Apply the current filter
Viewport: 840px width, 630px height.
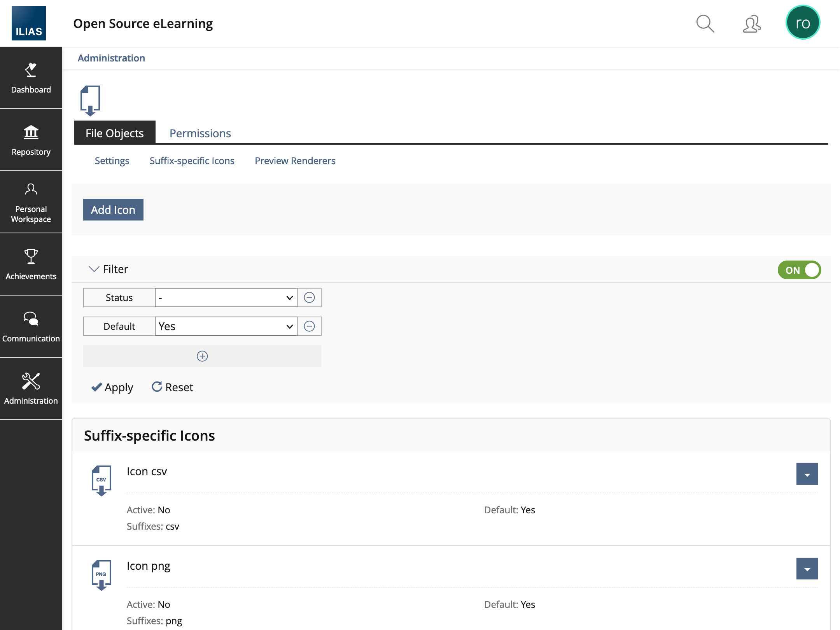click(x=112, y=387)
